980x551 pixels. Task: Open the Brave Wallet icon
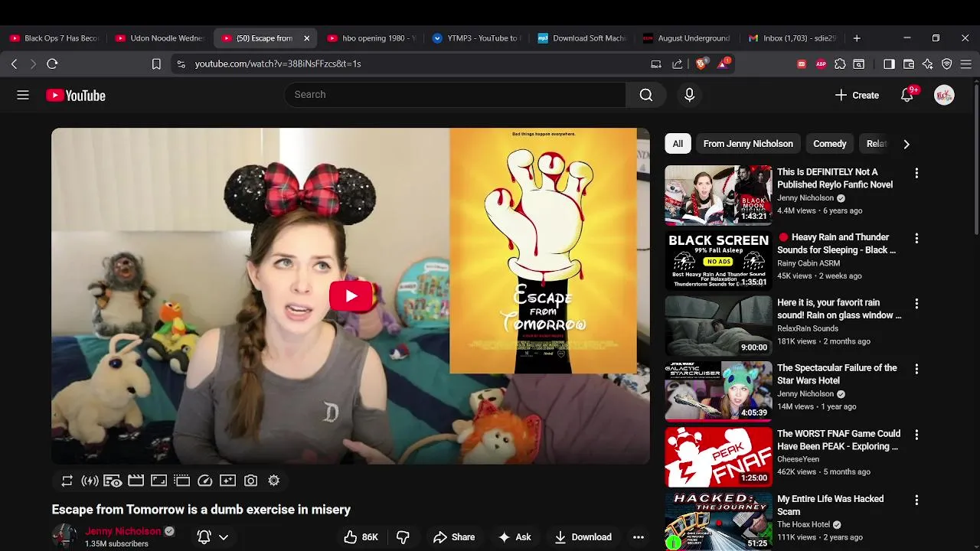pyautogui.click(x=909, y=64)
